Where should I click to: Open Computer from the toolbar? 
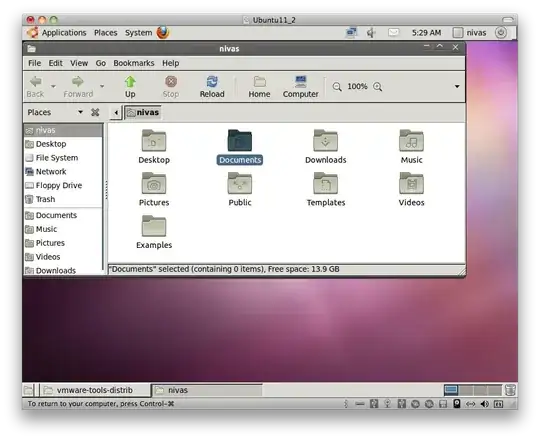click(300, 87)
